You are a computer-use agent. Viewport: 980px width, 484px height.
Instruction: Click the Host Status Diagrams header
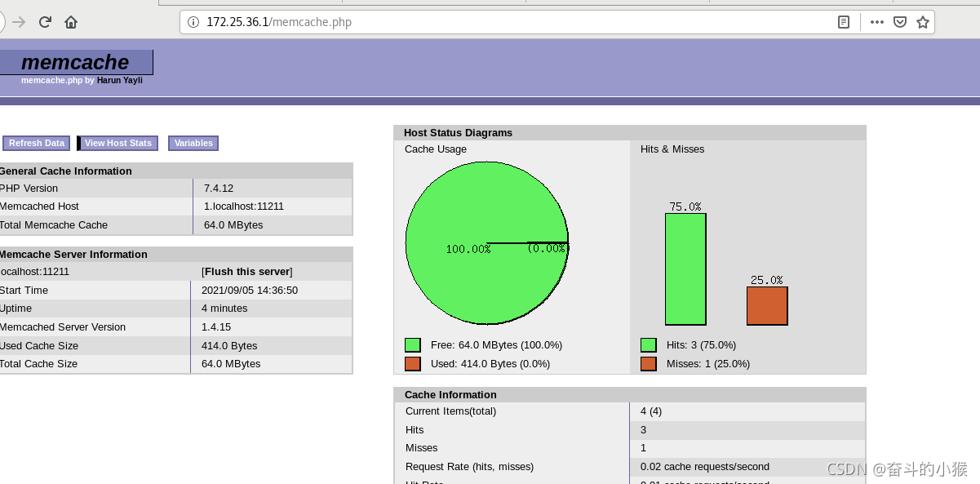629,133
